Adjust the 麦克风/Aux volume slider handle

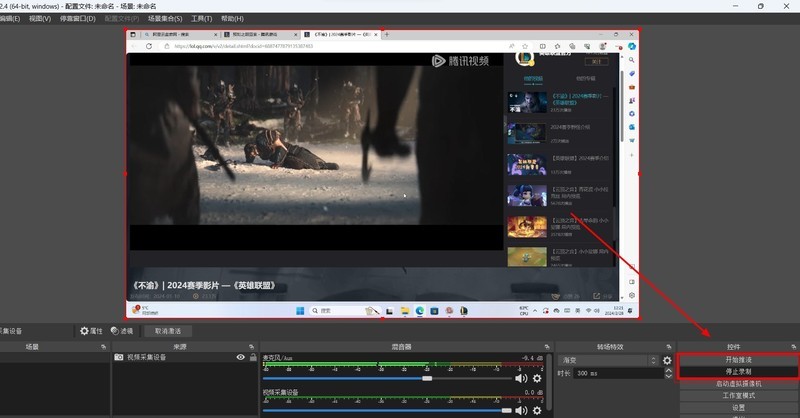pos(427,378)
